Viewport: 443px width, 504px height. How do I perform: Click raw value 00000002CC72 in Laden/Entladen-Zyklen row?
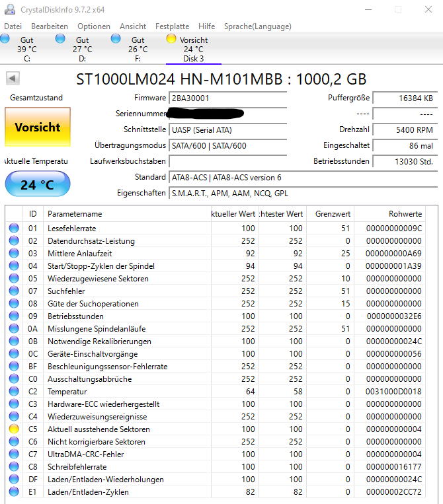coord(394,492)
